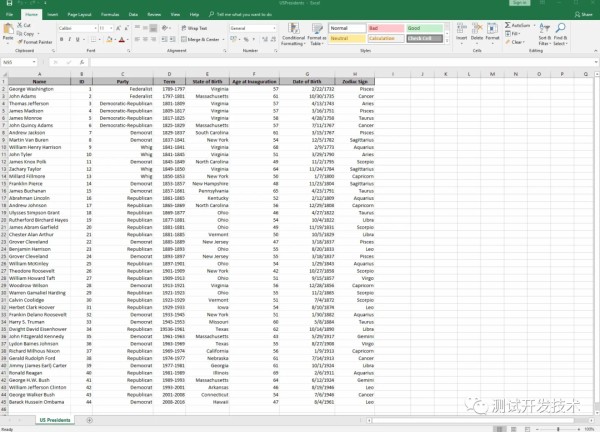Open the borders dropdown arrow
600x432 pixels.
coord(99,39)
